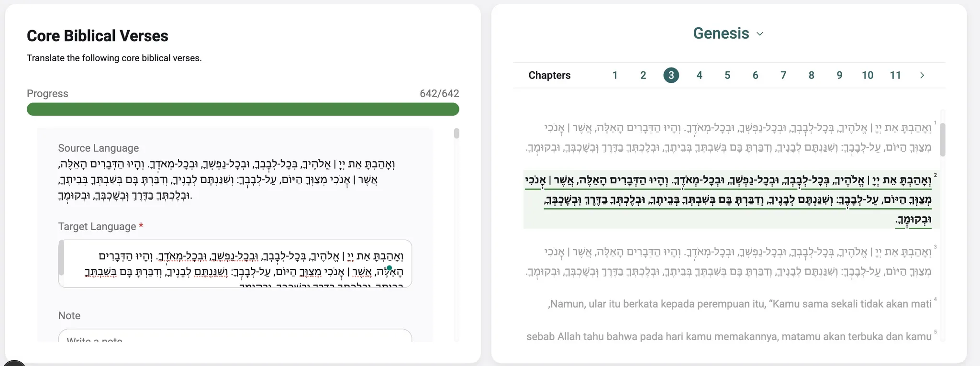The image size is (980, 366).
Task: Go to chapter 5
Action: [x=727, y=75]
